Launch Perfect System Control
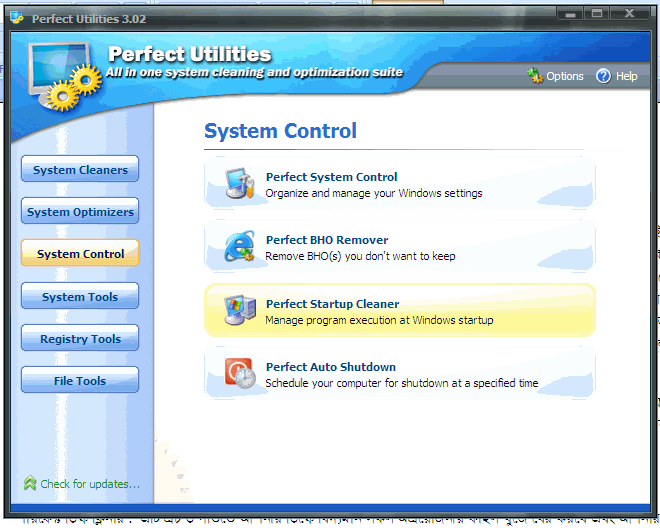Screen dimensions: 660x530 (x=400, y=184)
